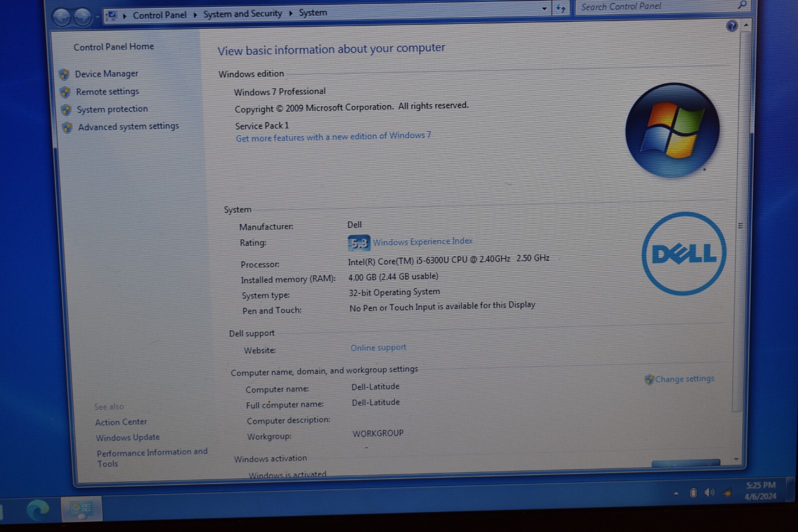Click Get more features with new edition link

(333, 137)
